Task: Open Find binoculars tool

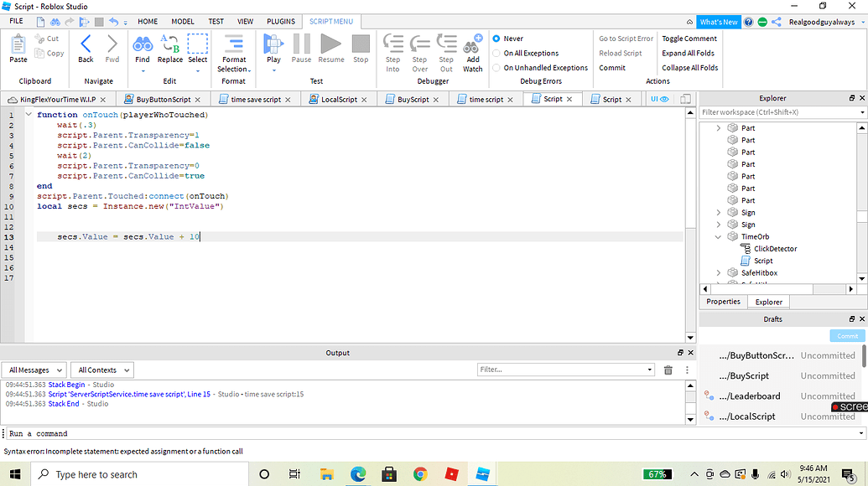Action: point(143,44)
